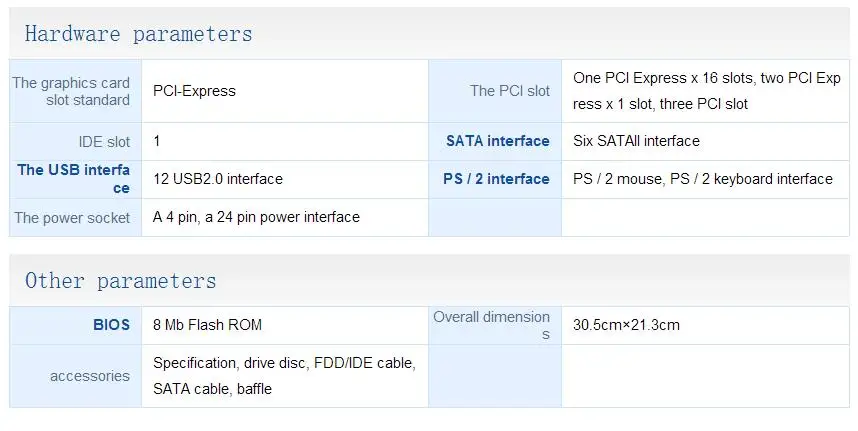This screenshot has width=858, height=431.
Task: Click the bold 'BIOS' label
Action: (x=111, y=325)
